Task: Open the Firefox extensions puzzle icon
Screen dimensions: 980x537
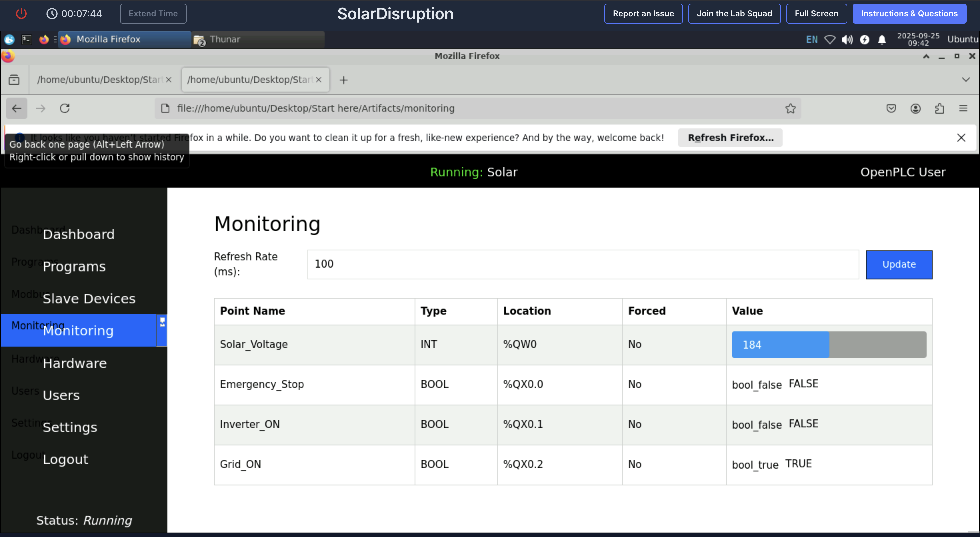Action: tap(939, 108)
